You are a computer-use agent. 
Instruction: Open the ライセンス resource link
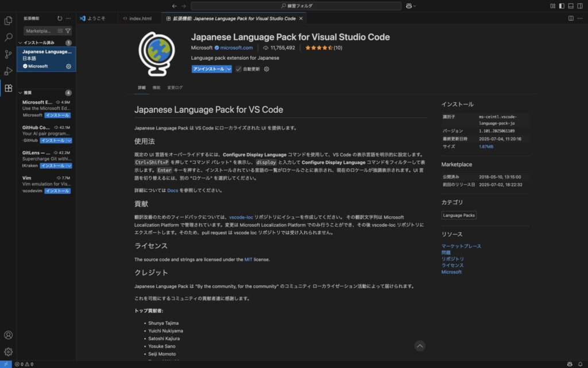pyautogui.click(x=452, y=265)
